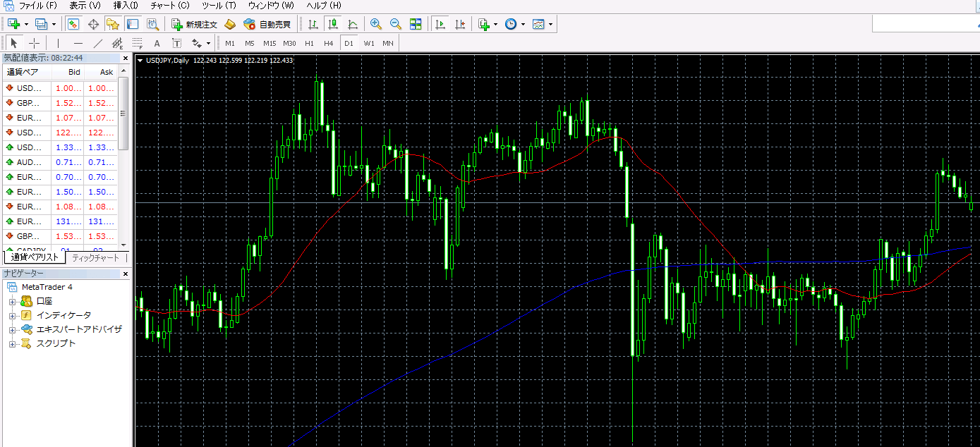Expand the インディケータ tree node

[x=12, y=315]
